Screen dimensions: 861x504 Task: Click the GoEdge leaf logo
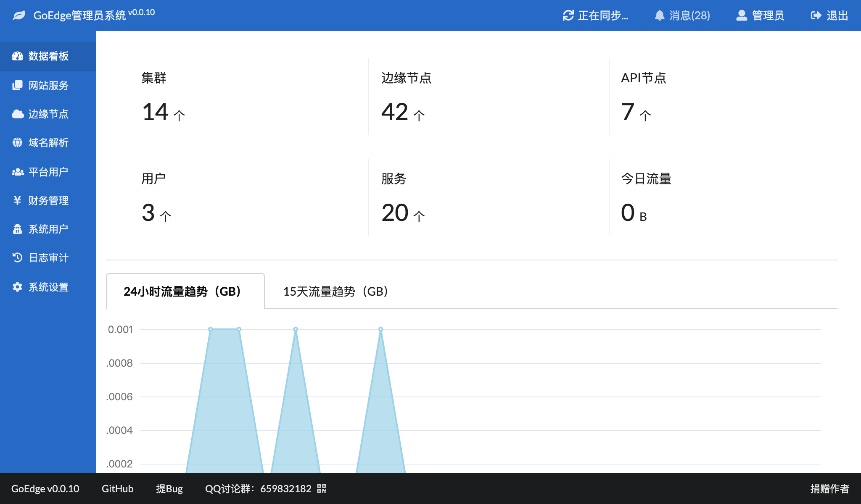click(19, 15)
